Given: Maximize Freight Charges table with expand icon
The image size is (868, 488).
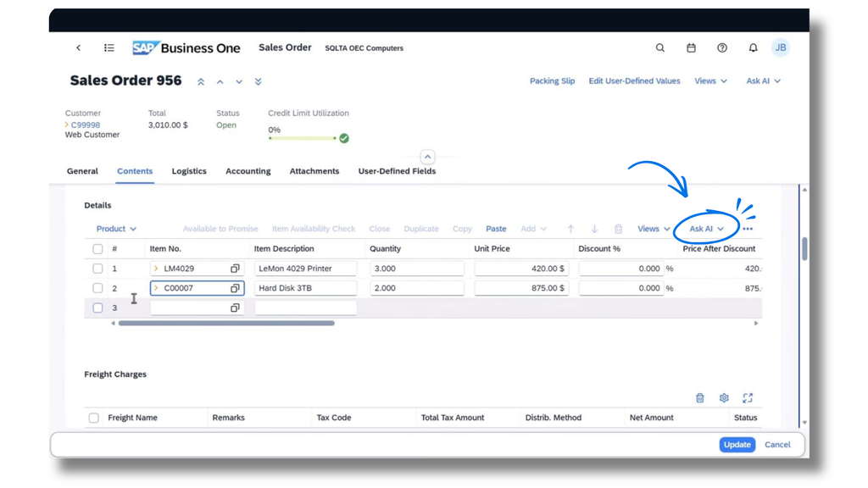Looking at the screenshot, I should (x=748, y=398).
